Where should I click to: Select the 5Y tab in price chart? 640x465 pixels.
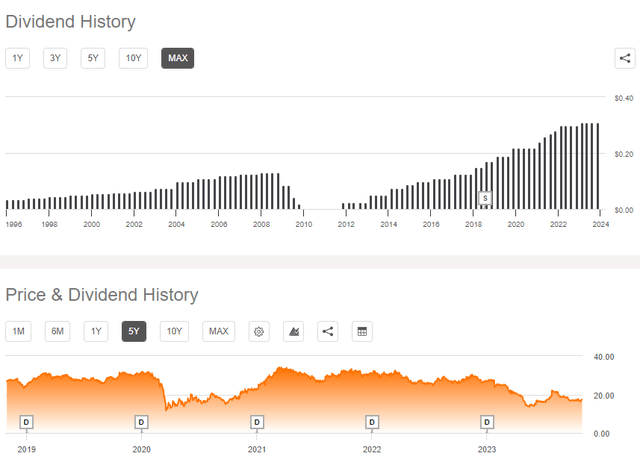click(134, 331)
